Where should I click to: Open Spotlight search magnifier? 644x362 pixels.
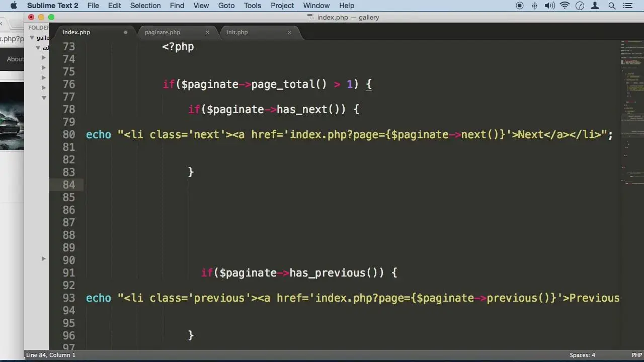pyautogui.click(x=612, y=6)
